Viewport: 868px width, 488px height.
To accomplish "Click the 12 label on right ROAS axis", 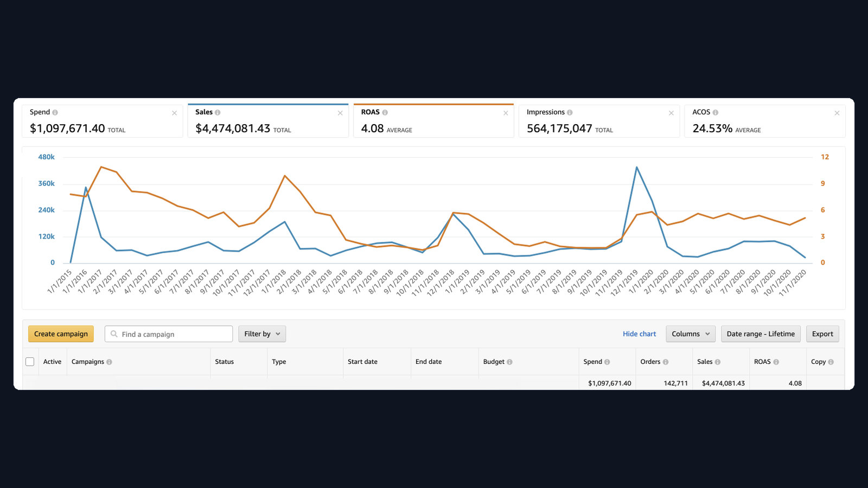I will (x=825, y=157).
